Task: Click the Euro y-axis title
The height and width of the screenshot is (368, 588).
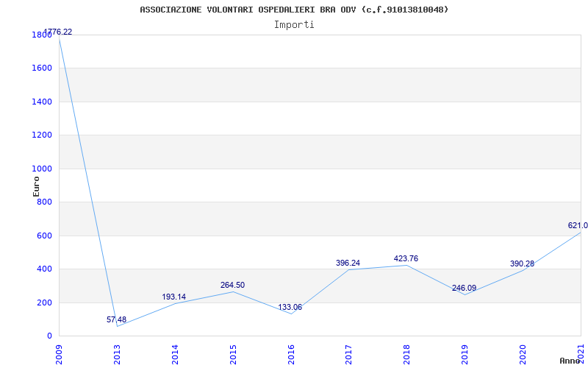Action: click(x=36, y=186)
